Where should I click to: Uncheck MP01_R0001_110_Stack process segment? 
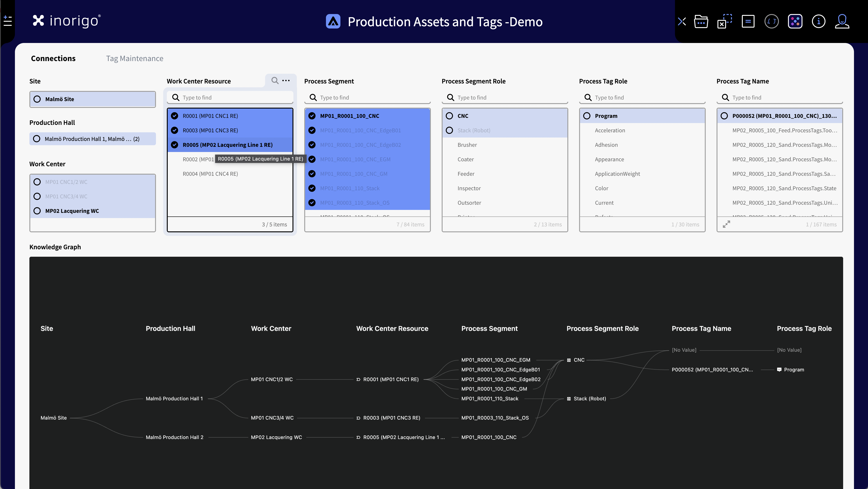pos(312,188)
